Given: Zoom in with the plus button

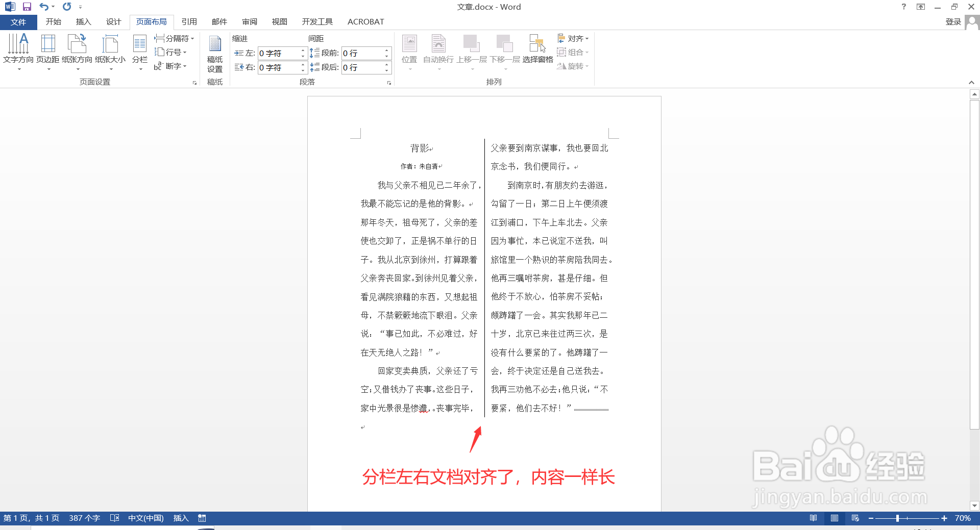Looking at the screenshot, I should click(944, 518).
